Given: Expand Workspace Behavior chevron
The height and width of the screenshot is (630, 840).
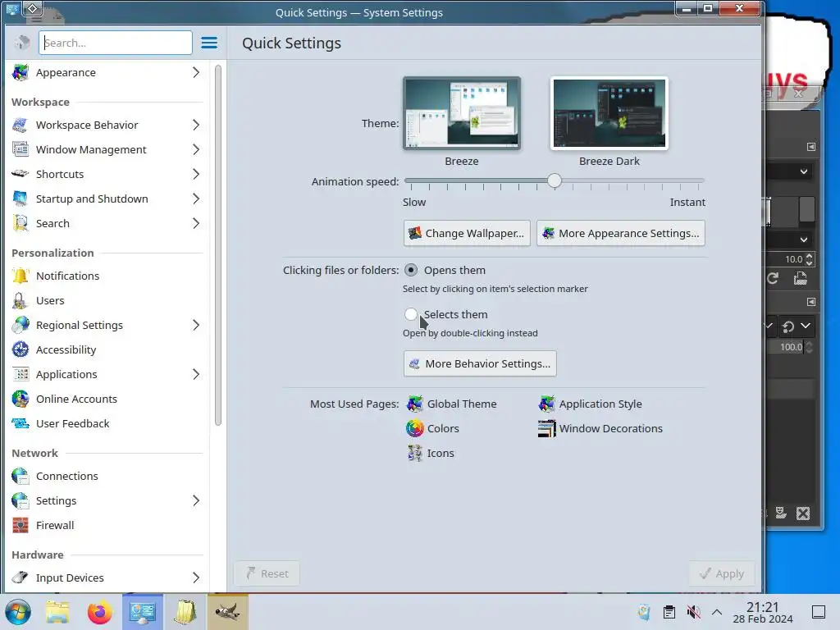Looking at the screenshot, I should (196, 125).
